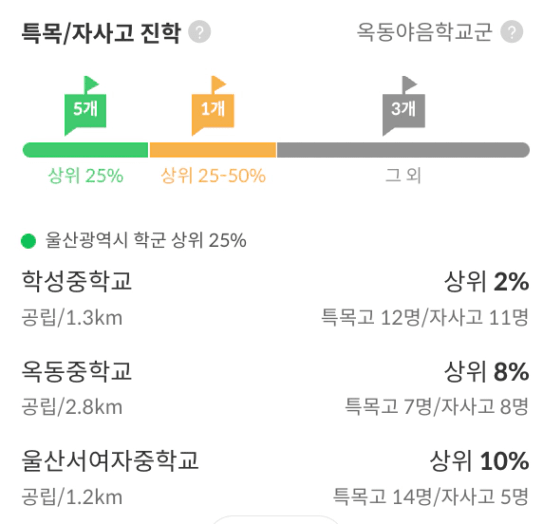Choose the 그 외 label
Viewport: 543px width, 524px height.
(x=403, y=176)
